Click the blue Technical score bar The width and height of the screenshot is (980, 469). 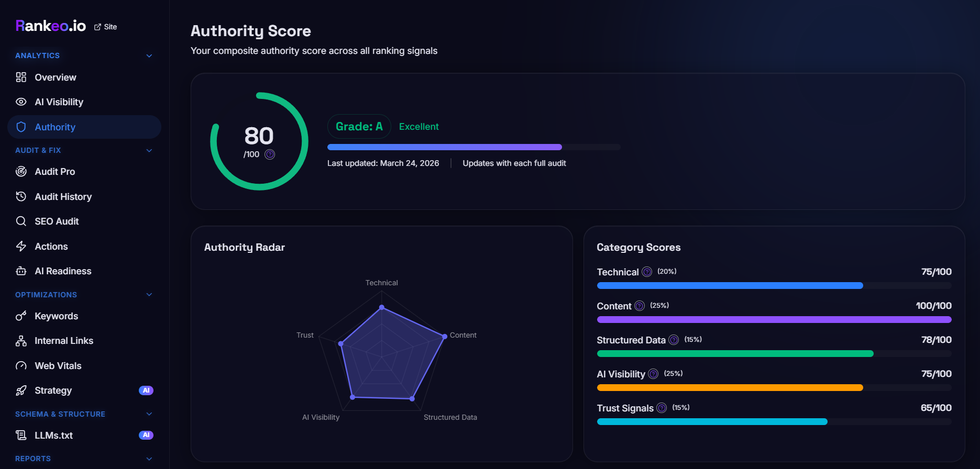(730, 285)
